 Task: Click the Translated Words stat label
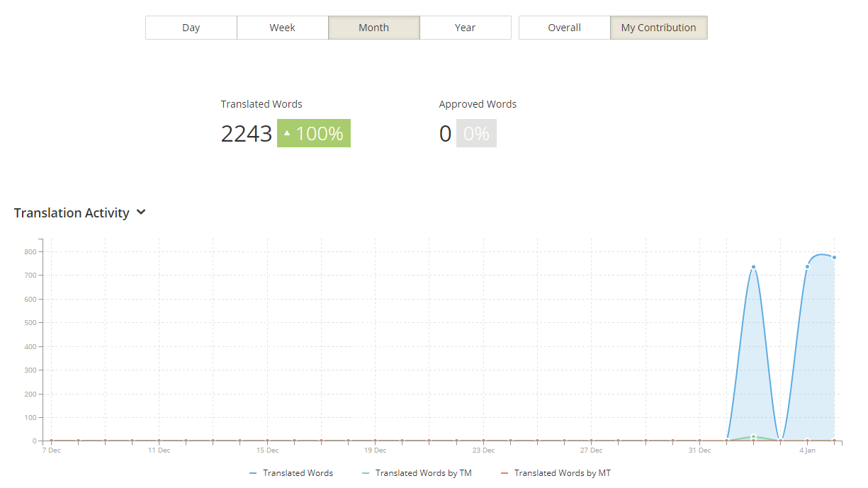[261, 104]
